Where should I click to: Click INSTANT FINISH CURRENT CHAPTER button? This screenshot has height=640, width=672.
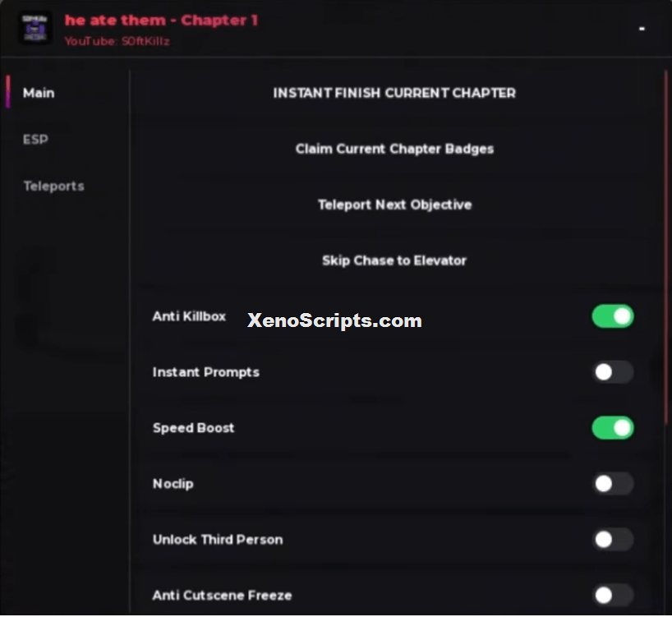pyautogui.click(x=394, y=93)
